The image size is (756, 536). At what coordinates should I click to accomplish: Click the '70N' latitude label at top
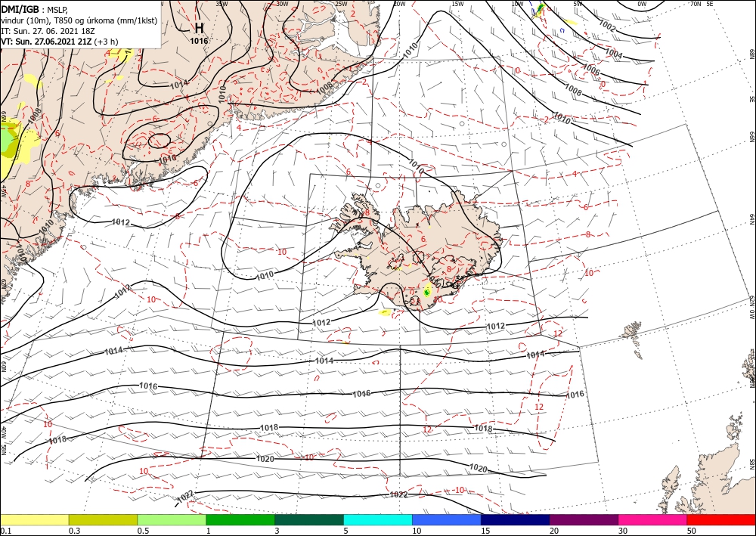(x=696, y=4)
